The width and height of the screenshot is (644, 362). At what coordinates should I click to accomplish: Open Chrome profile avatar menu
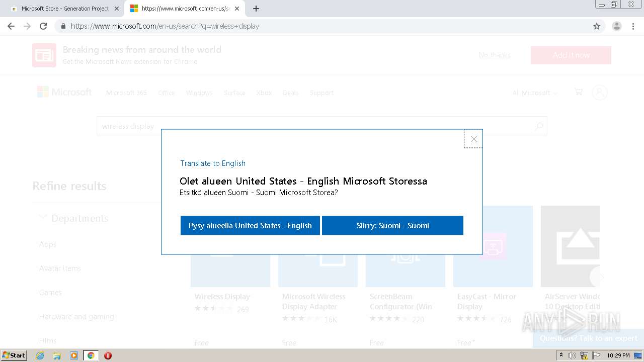point(617,26)
